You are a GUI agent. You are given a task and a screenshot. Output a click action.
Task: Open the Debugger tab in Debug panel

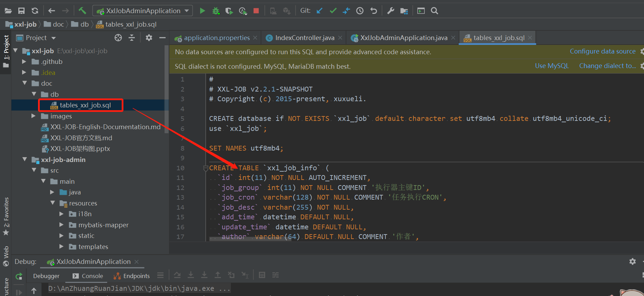pyautogui.click(x=46, y=276)
